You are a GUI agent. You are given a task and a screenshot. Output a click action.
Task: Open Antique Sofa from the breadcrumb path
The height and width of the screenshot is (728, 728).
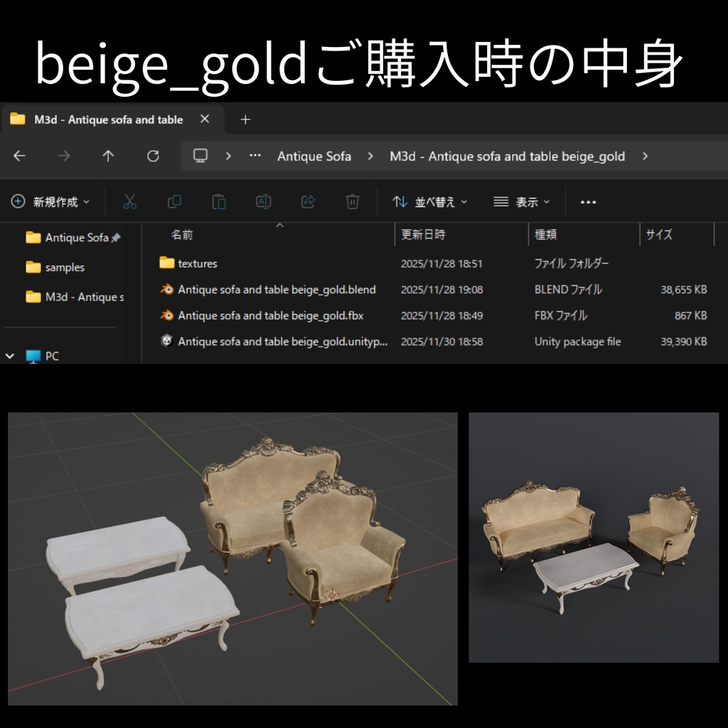pos(314,156)
